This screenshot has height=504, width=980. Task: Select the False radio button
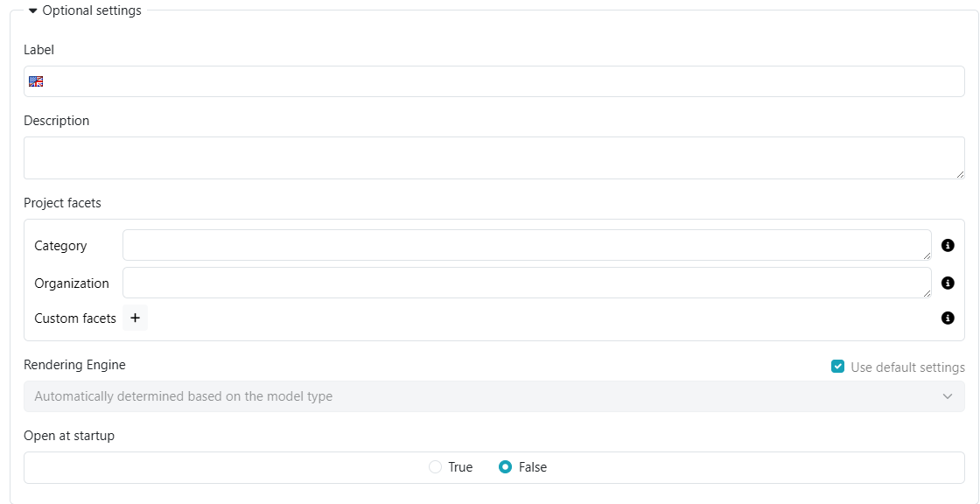[x=505, y=467]
